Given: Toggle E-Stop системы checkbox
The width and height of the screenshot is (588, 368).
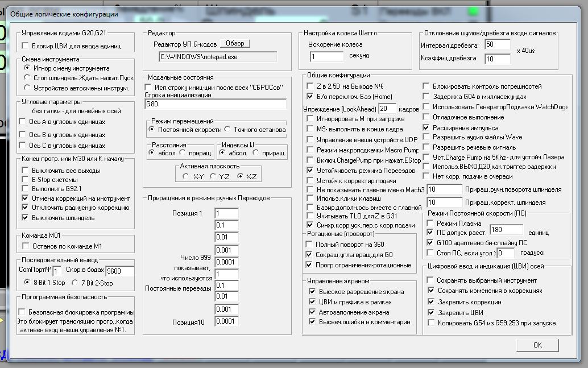Looking at the screenshot, I should (25, 179).
